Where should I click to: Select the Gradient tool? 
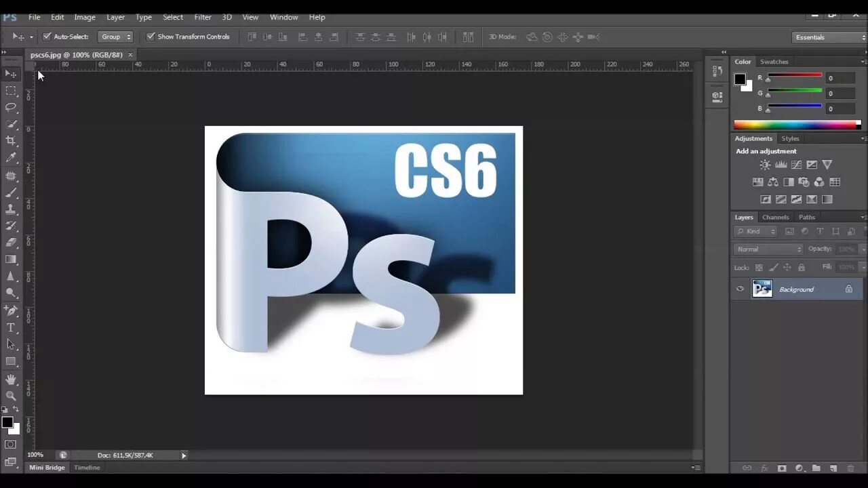point(11,260)
